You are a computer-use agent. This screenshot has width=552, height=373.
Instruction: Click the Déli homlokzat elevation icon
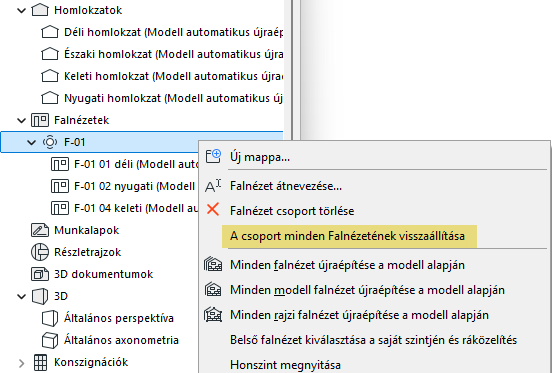(50, 32)
